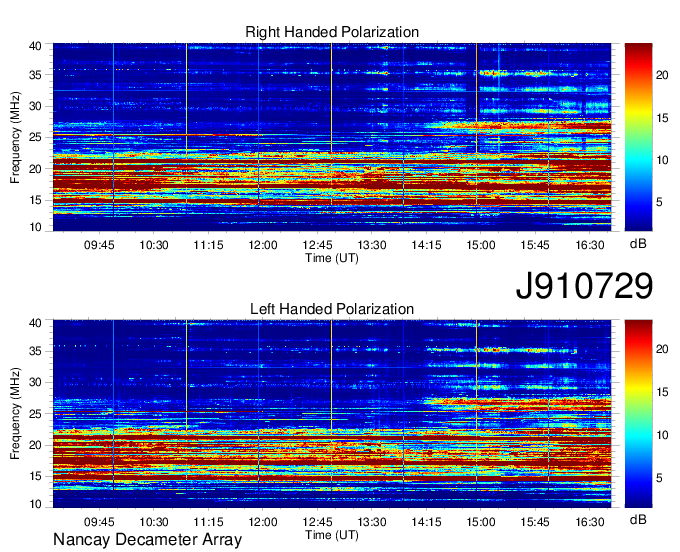Click the 40 MHz tick on Right Handed plot
The height and width of the screenshot is (552, 680).
coord(35,46)
